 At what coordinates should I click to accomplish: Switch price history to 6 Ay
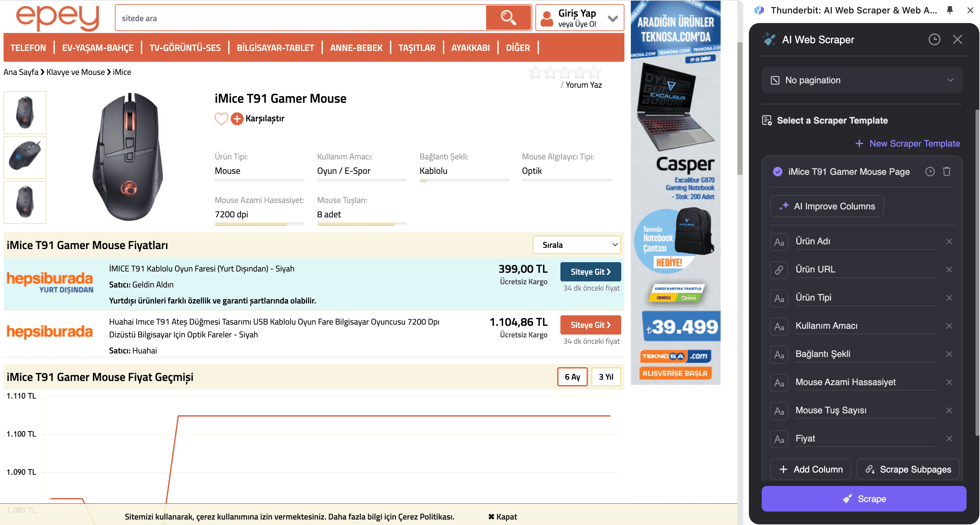click(572, 377)
